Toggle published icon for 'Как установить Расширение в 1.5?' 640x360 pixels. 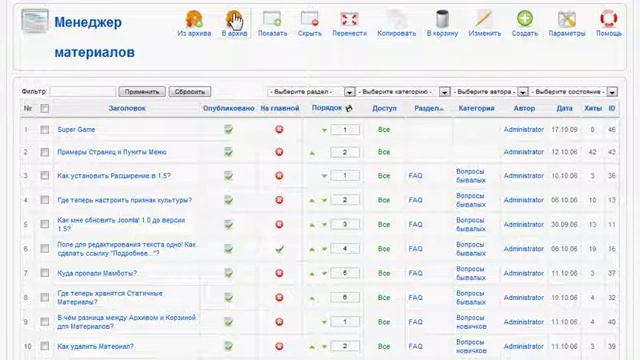[229, 176]
